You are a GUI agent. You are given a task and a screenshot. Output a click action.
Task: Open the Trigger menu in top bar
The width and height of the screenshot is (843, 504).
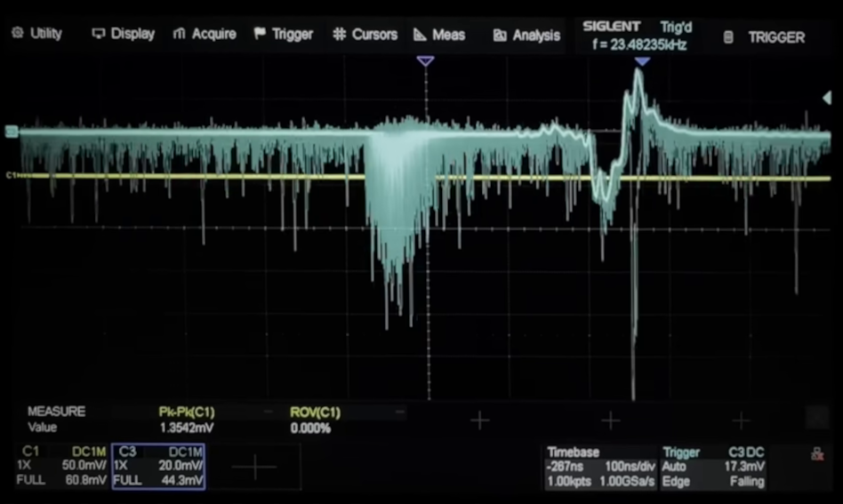pos(284,35)
